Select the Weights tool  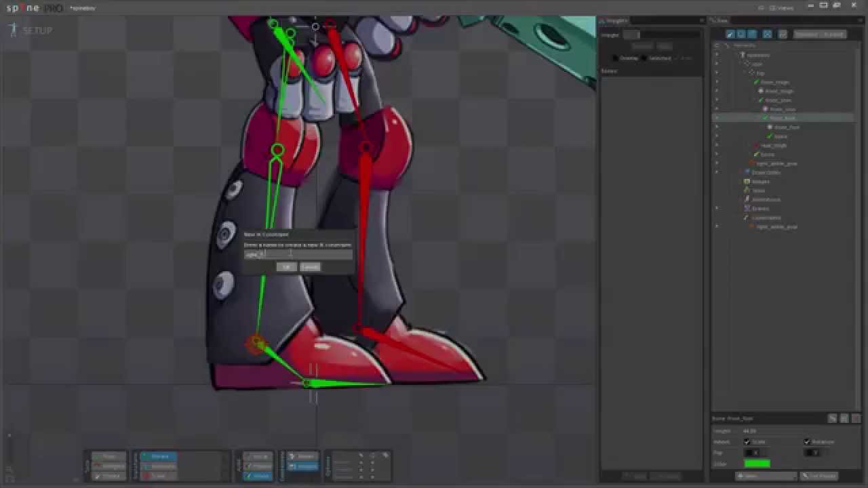click(x=108, y=466)
